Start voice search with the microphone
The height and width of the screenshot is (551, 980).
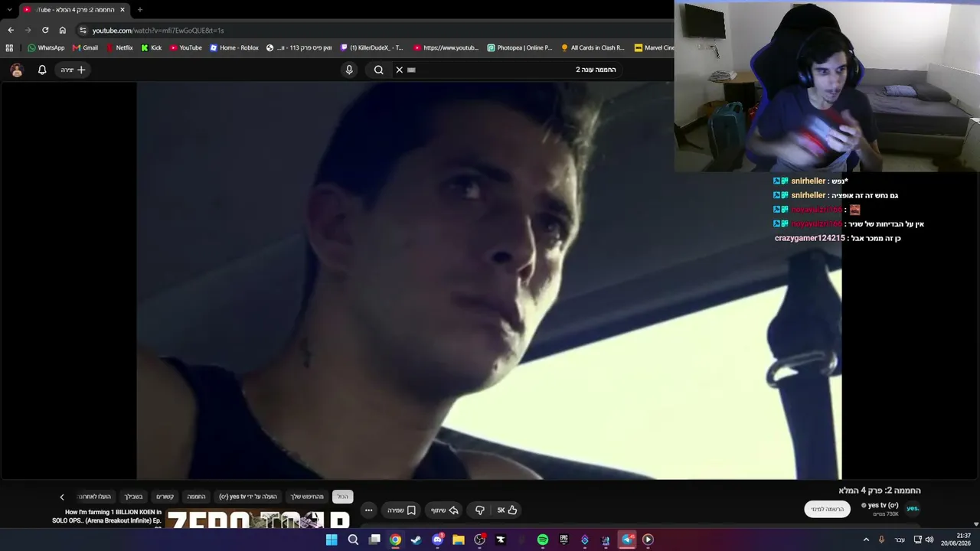click(349, 70)
